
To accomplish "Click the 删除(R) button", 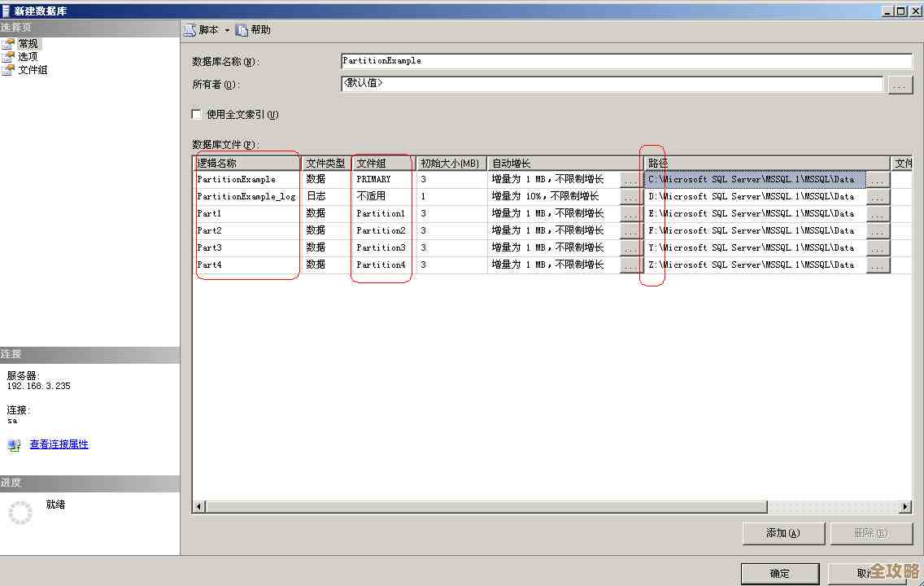I will pos(872,533).
